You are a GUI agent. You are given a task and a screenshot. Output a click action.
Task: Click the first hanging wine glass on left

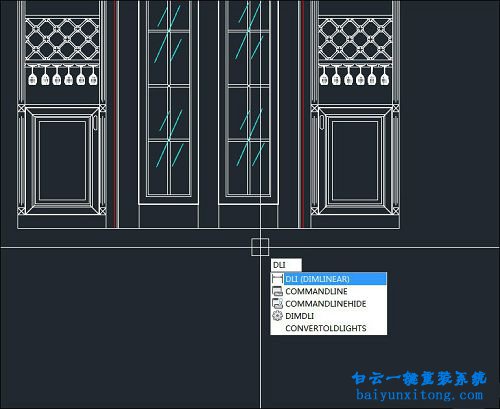(x=32, y=76)
